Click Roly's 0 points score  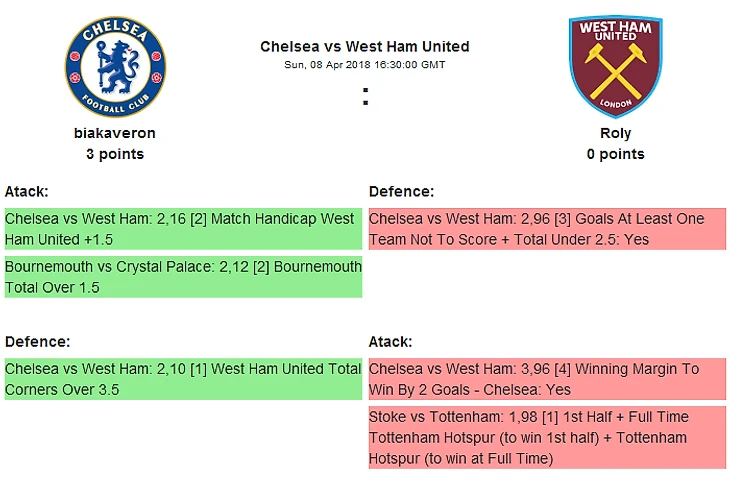click(x=615, y=154)
